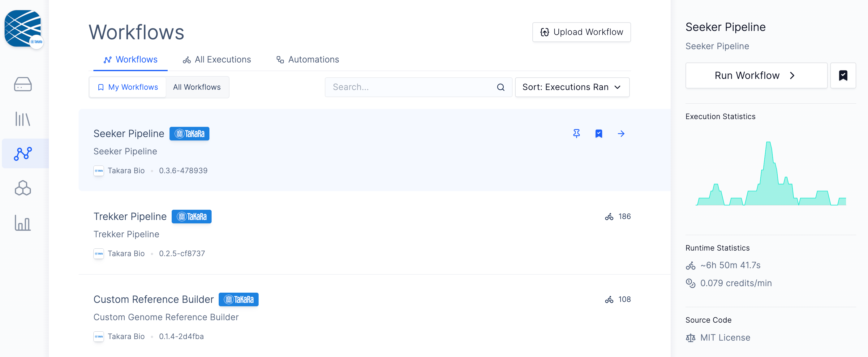Click the Run Workflow button
Image resolution: width=868 pixels, height=357 pixels.
pyautogui.click(x=756, y=75)
